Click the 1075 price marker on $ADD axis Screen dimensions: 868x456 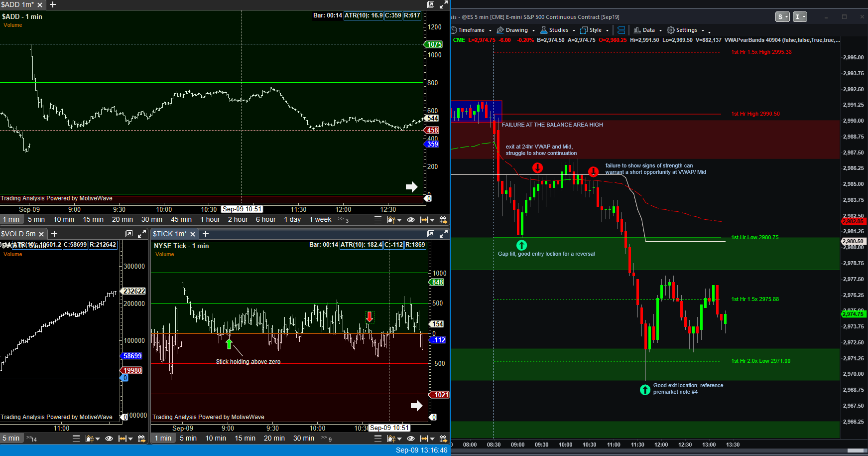click(x=434, y=44)
